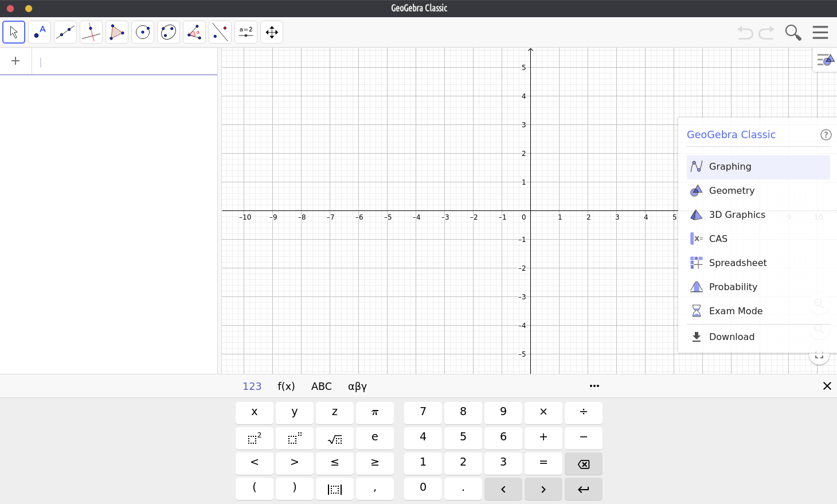Choose the Move Graphics View tool
Viewport: 837px width, 504px height.
272,32
